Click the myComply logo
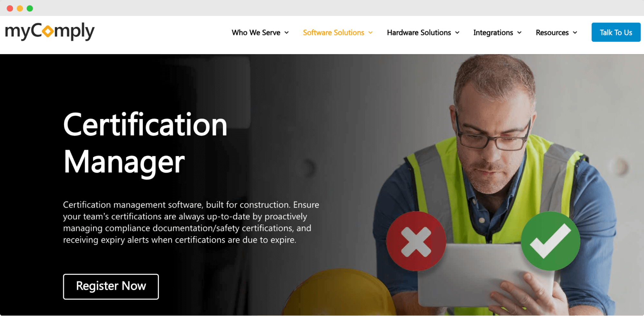This screenshot has width=644, height=316. click(x=50, y=32)
